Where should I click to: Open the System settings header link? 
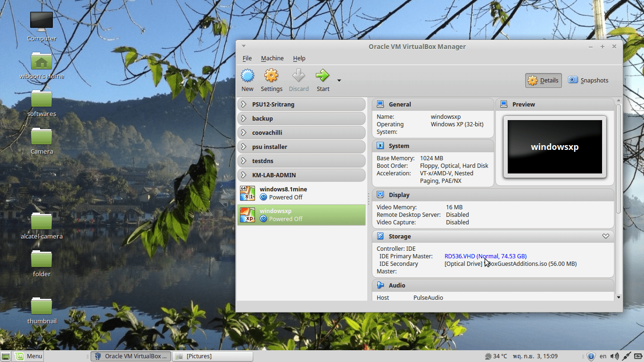point(399,146)
